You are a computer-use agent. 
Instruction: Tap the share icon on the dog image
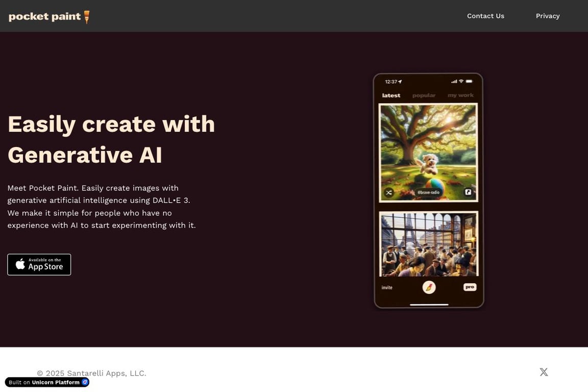(468, 192)
